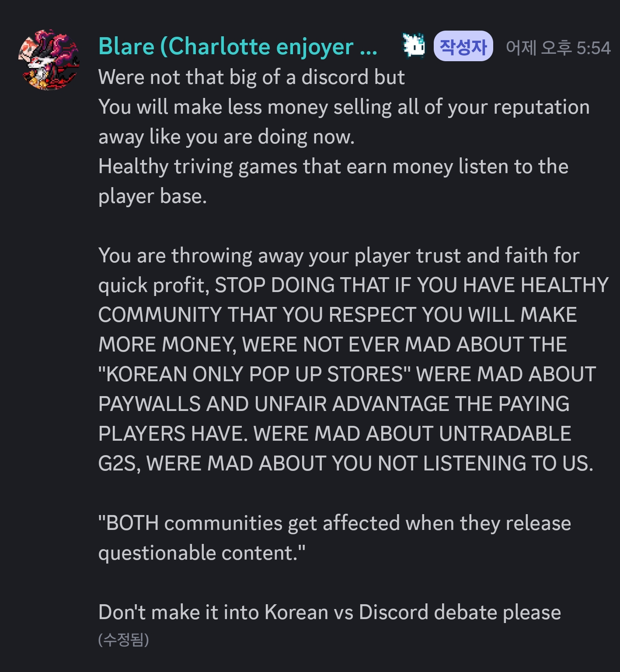This screenshot has width=620, height=672.
Task: Click the word 'G2S,' in the message
Action: tap(119, 464)
